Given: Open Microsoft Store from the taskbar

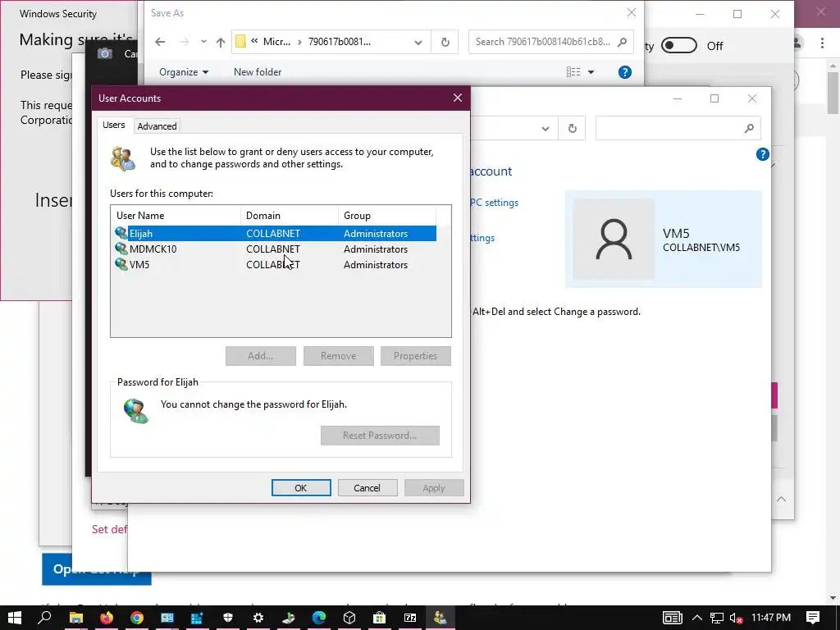Looking at the screenshot, I should 379,618.
